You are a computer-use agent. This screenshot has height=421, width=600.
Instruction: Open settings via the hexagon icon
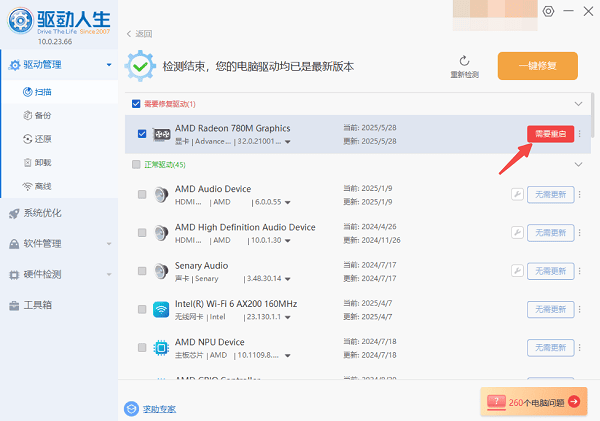click(548, 11)
